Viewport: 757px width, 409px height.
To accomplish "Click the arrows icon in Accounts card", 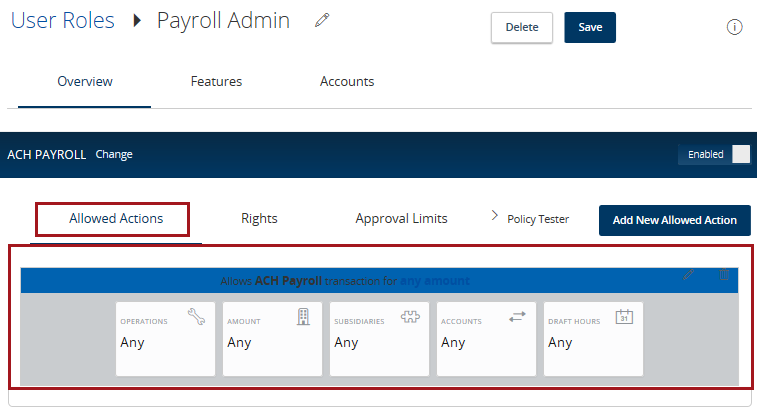I will pos(517,317).
